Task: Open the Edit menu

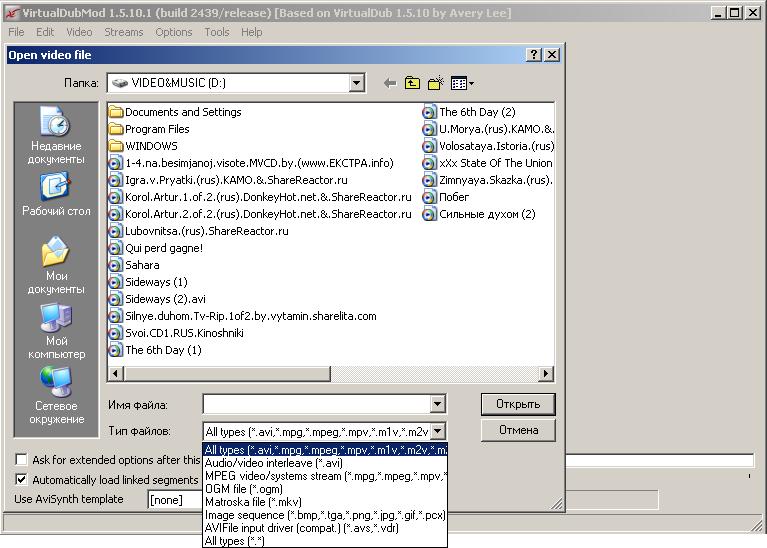Action: (x=45, y=32)
